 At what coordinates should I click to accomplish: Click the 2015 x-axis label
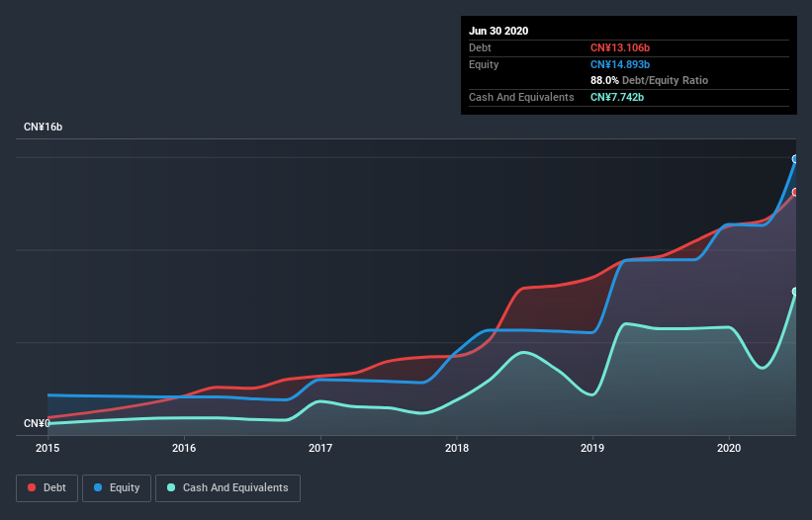point(47,448)
